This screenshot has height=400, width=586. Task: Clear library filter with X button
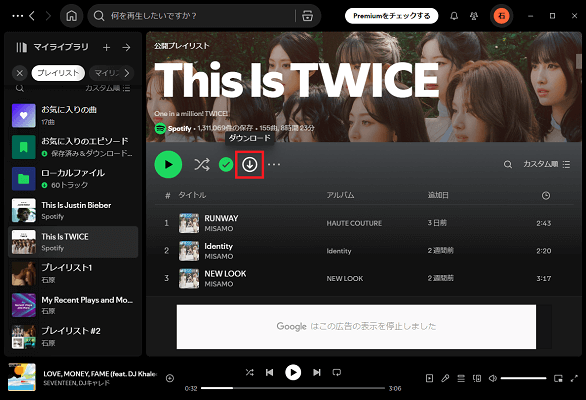tap(20, 73)
